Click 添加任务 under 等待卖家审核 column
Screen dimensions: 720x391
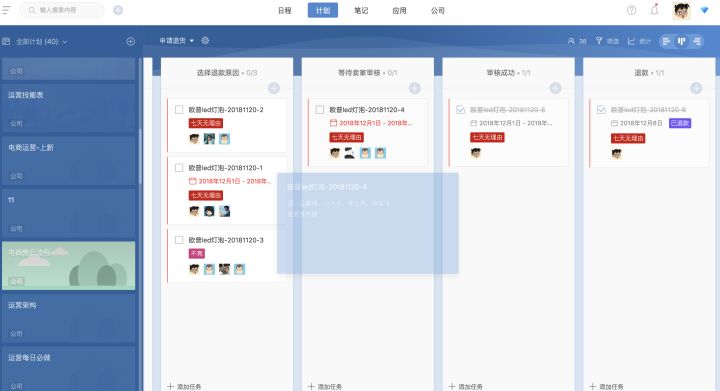click(x=325, y=386)
